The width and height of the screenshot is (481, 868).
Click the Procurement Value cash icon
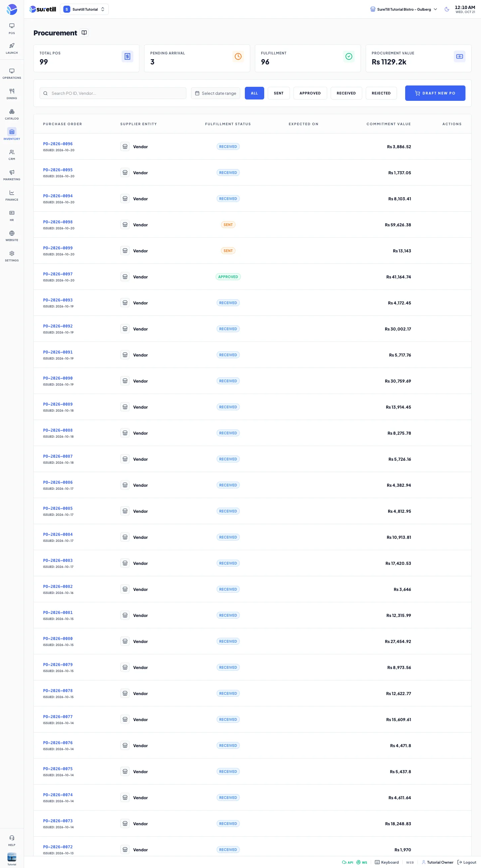[x=459, y=56]
